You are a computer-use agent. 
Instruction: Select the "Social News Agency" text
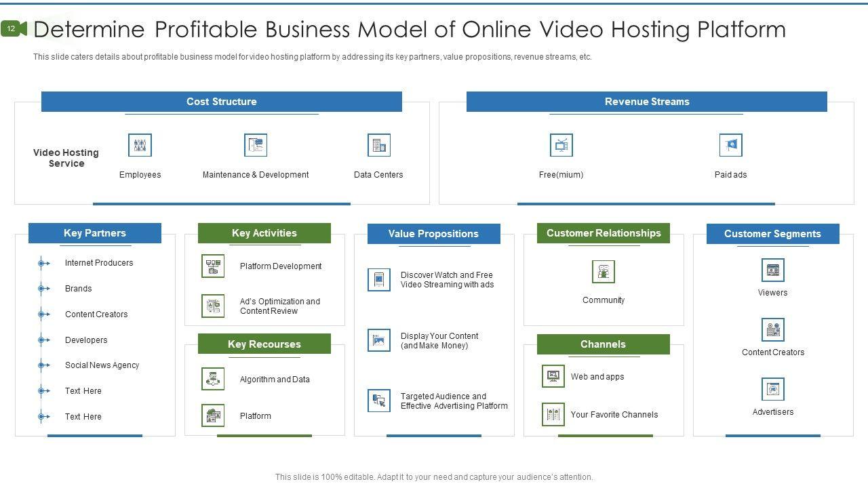pyautogui.click(x=102, y=365)
